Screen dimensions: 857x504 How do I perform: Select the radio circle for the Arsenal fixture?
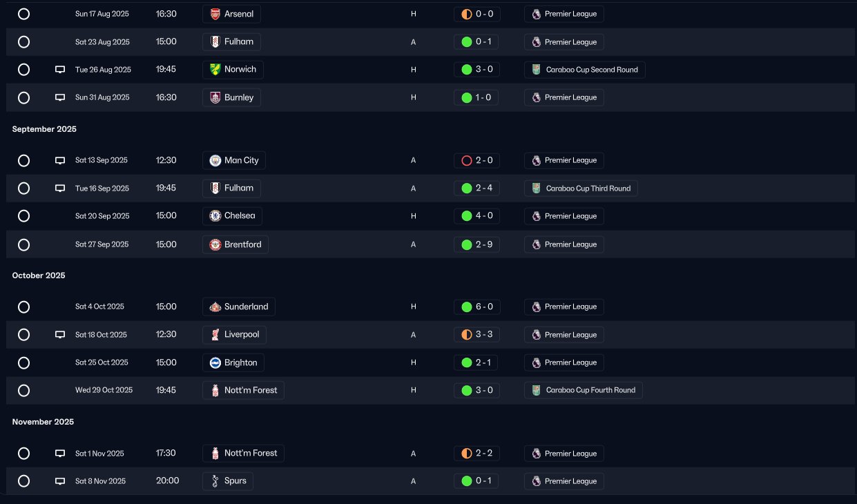tap(23, 14)
